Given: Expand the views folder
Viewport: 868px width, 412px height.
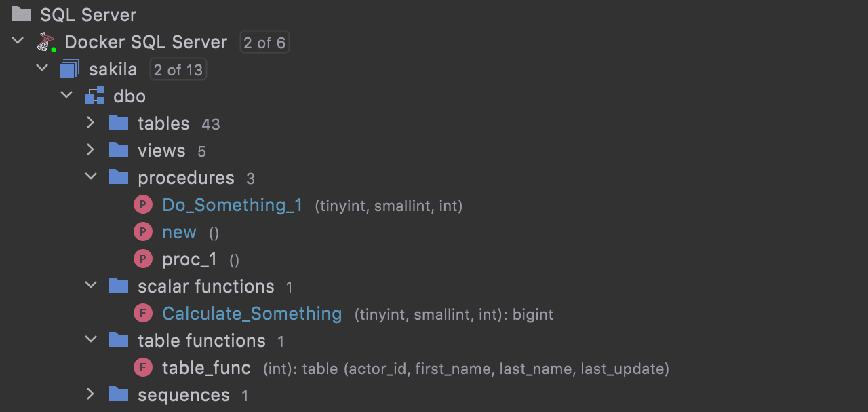Looking at the screenshot, I should click(91, 150).
